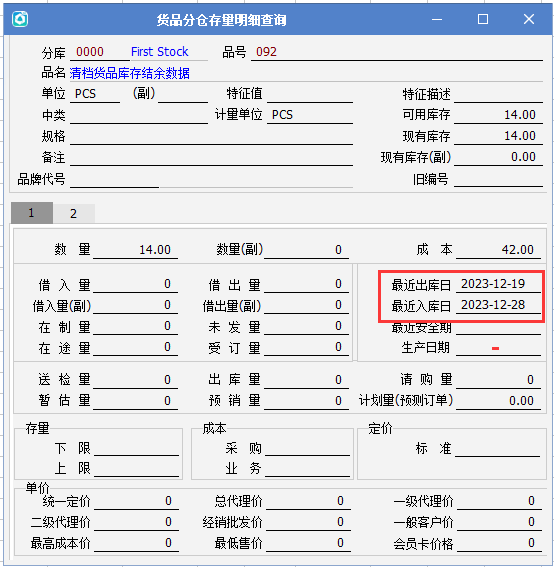Click the 清档货品库存结余数据 product name
This screenshot has width=554, height=567.
129,73
